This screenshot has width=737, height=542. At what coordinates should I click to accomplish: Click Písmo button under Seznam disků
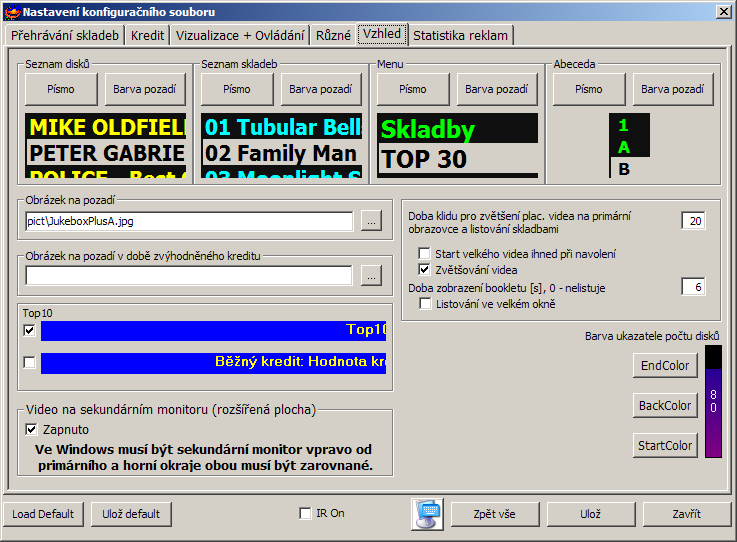61,89
